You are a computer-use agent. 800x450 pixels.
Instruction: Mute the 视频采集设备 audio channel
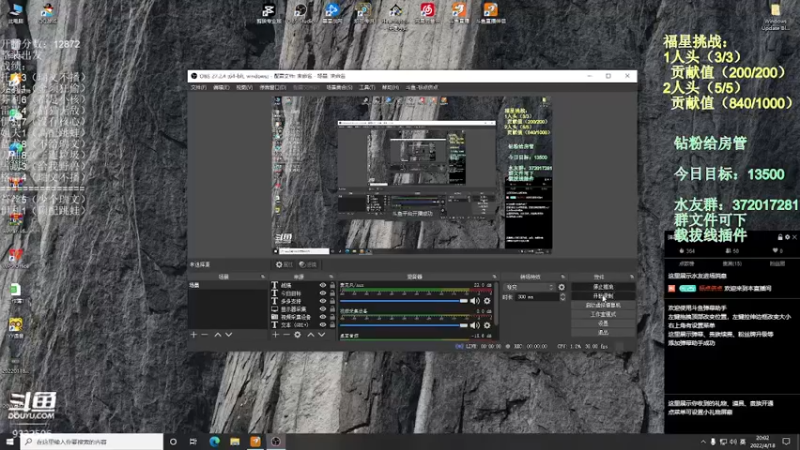[474, 325]
